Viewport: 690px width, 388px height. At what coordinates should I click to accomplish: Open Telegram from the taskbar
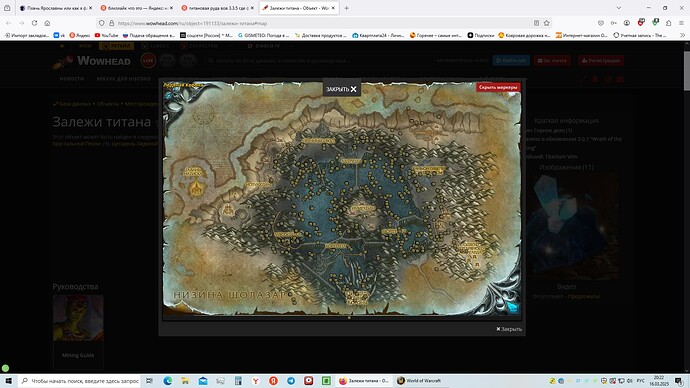pyautogui.click(x=291, y=381)
